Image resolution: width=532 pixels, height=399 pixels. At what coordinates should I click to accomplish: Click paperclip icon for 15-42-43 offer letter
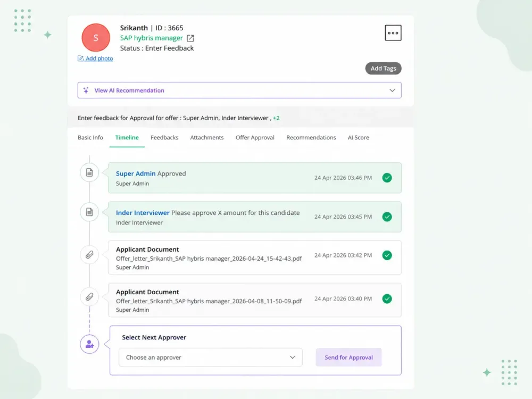(x=89, y=254)
